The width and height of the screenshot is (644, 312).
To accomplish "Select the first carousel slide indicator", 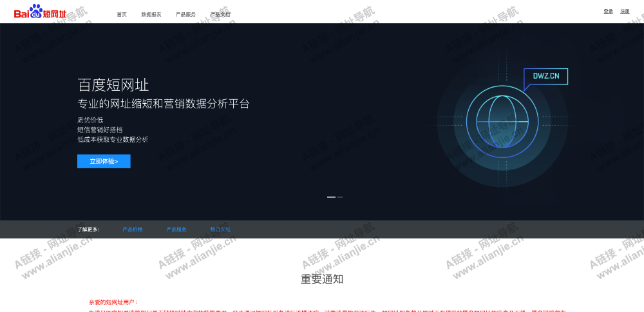I will point(331,197).
